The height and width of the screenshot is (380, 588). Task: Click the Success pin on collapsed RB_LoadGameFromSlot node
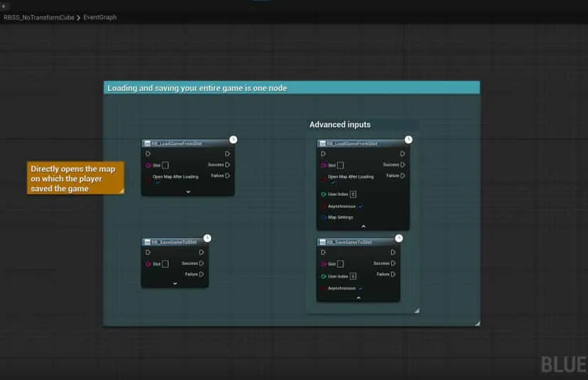pos(228,164)
